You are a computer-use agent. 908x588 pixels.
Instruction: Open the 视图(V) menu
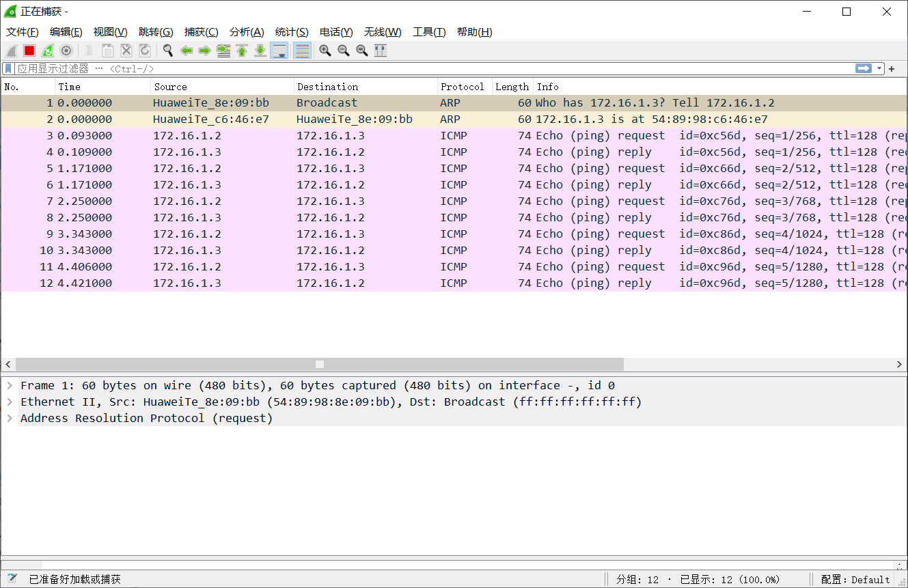pyautogui.click(x=111, y=32)
